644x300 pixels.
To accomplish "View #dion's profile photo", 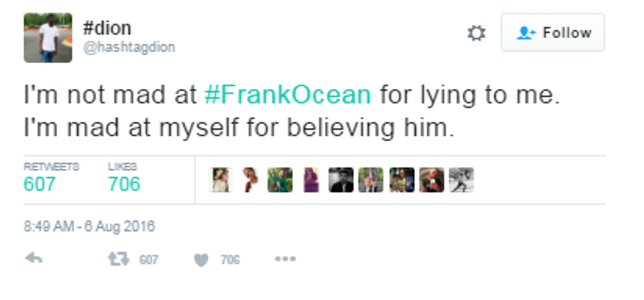I will (x=47, y=38).
